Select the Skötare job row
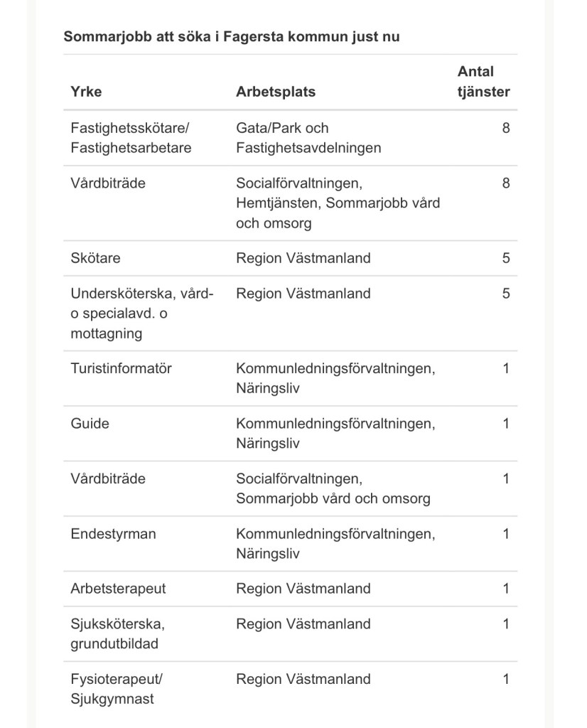This screenshot has height=728, width=587. pyautogui.click(x=95, y=258)
